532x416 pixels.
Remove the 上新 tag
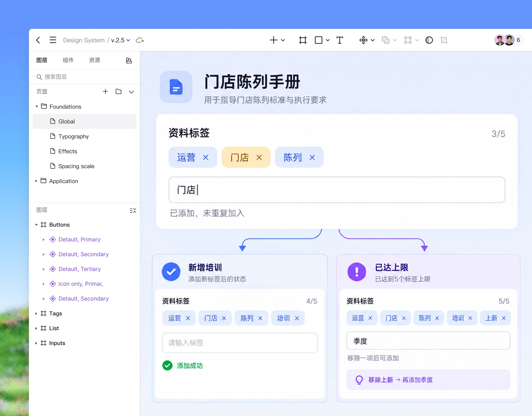(x=504, y=318)
